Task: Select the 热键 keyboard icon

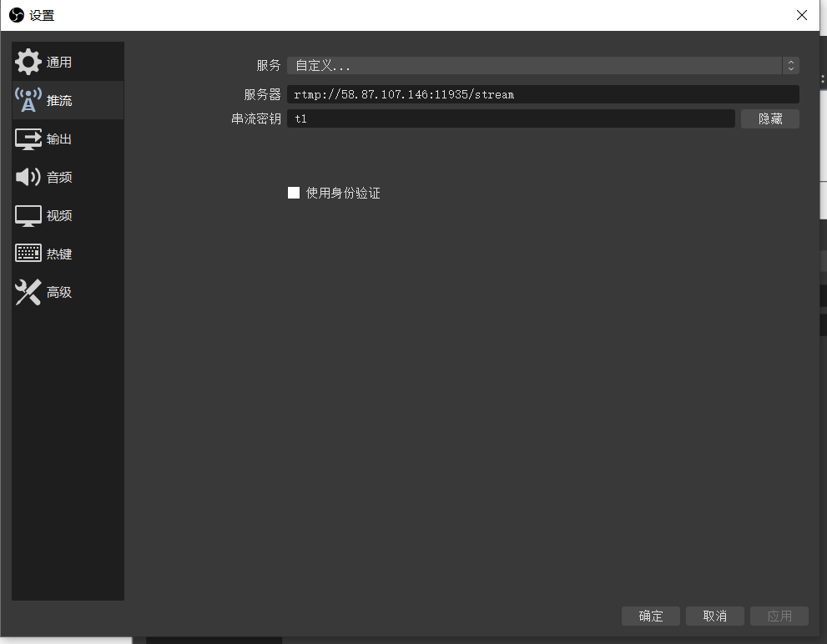Action: (x=28, y=254)
